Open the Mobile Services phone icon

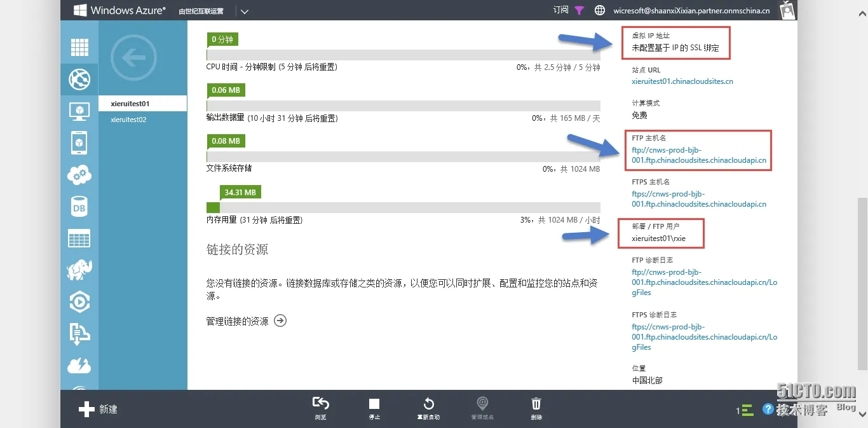(79, 143)
